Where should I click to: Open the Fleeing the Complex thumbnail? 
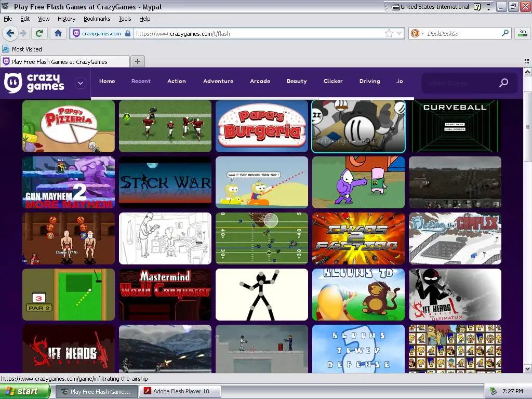click(455, 238)
